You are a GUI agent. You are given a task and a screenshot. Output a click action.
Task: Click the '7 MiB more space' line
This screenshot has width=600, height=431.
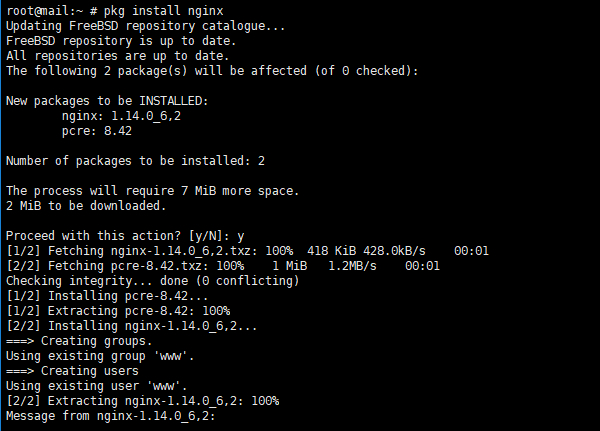click(x=152, y=190)
